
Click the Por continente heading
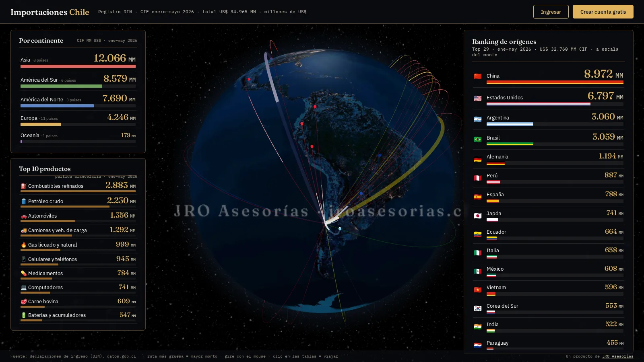(x=41, y=41)
